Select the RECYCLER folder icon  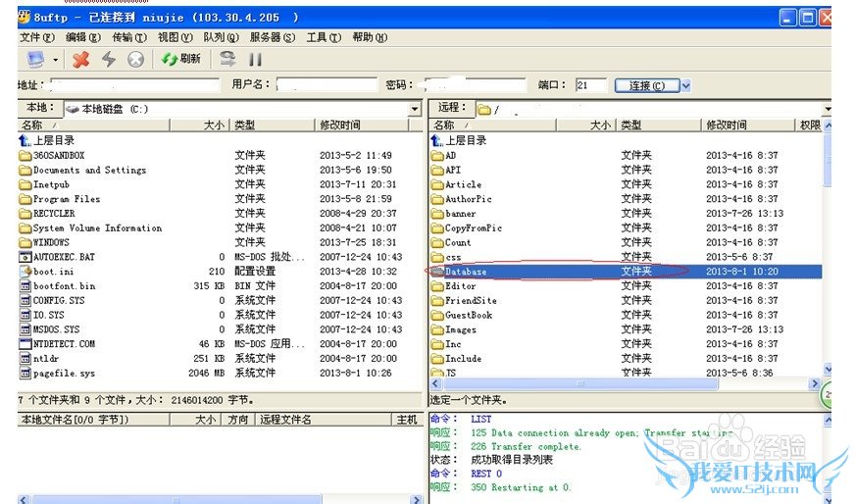tap(25, 214)
